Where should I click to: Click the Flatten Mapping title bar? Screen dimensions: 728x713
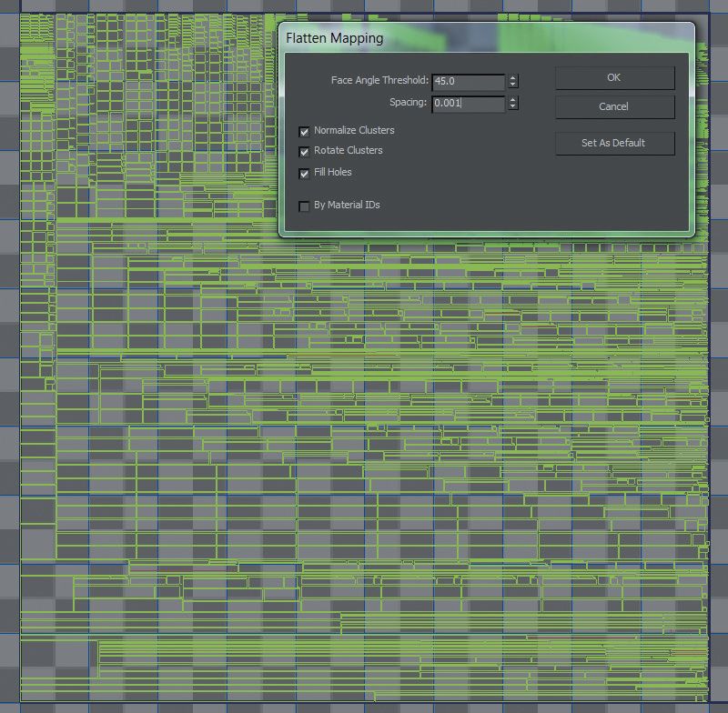486,37
